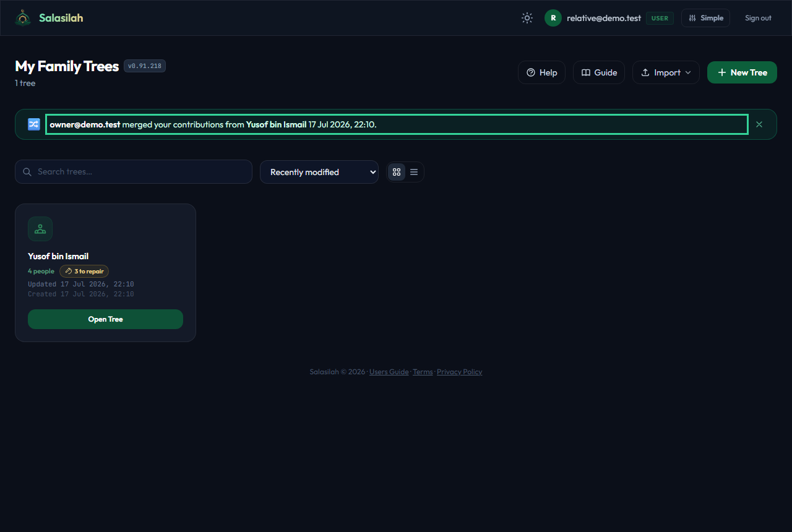Click the green R user avatar
Image resolution: width=792 pixels, height=532 pixels.
coord(553,18)
